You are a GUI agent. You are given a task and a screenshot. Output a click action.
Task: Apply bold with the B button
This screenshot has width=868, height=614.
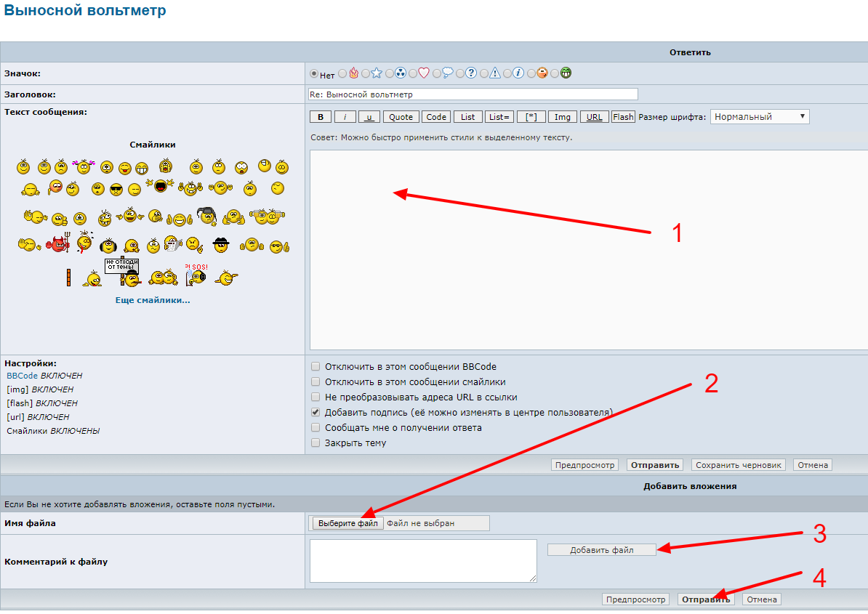click(320, 117)
